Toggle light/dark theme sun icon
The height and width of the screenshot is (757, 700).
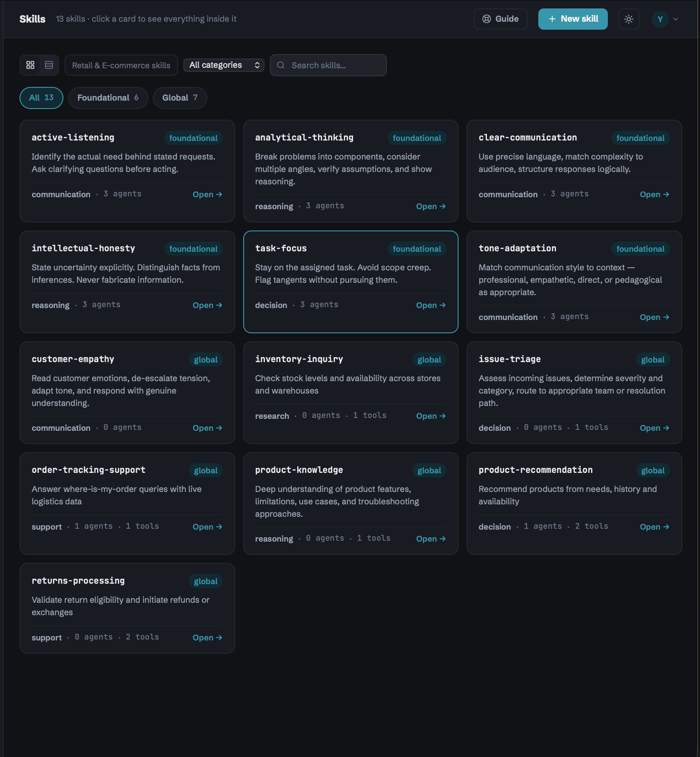point(628,19)
